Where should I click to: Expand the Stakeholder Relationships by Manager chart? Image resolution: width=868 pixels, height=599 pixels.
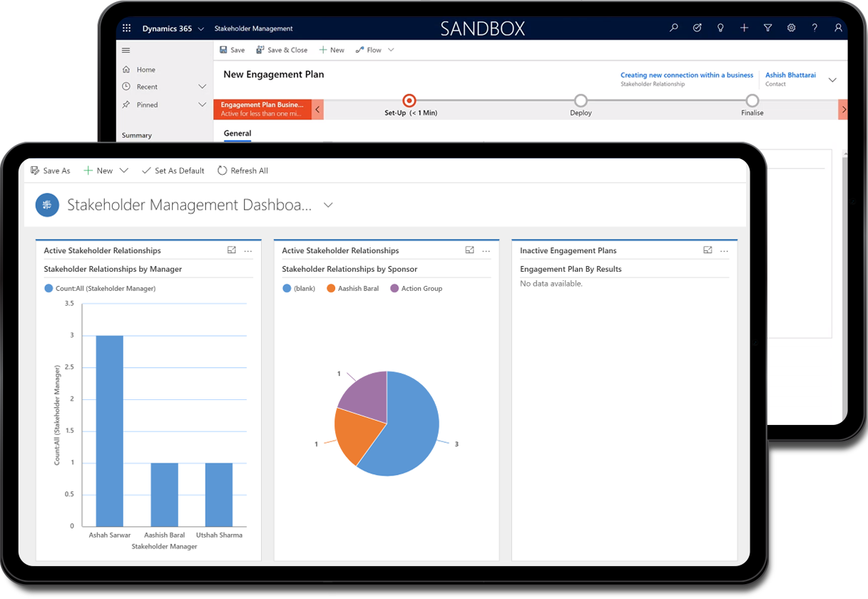(x=232, y=250)
